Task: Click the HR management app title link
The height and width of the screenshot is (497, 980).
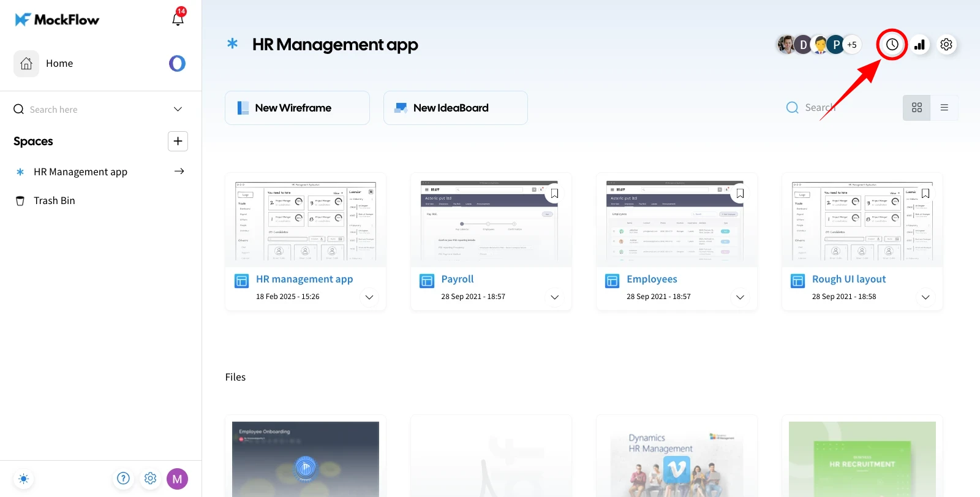Action: click(304, 279)
